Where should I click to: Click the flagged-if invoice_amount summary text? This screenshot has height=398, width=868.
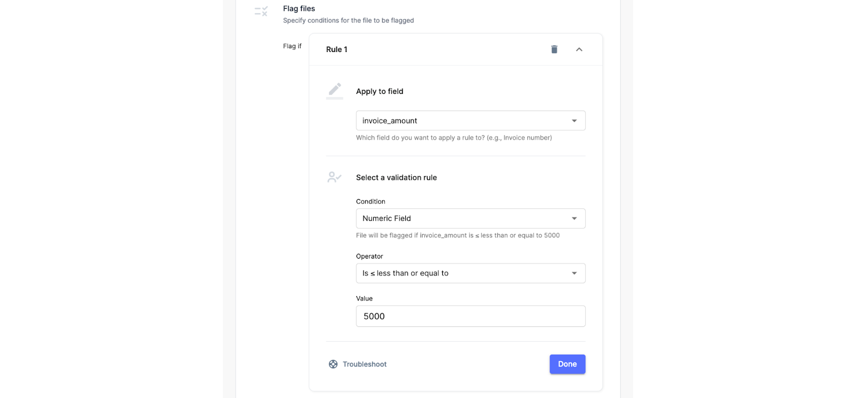(x=457, y=235)
